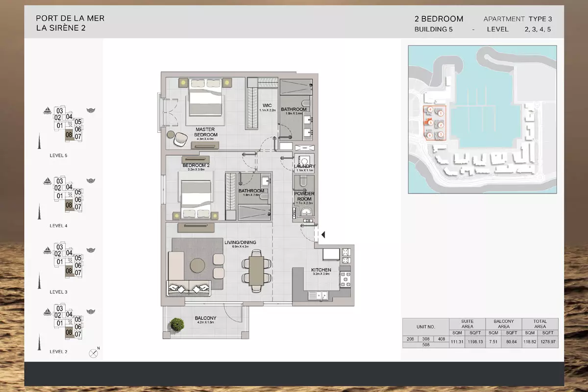The height and width of the screenshot is (392, 588).
Task: Click the round coffee table in living room
Action: coord(198,265)
